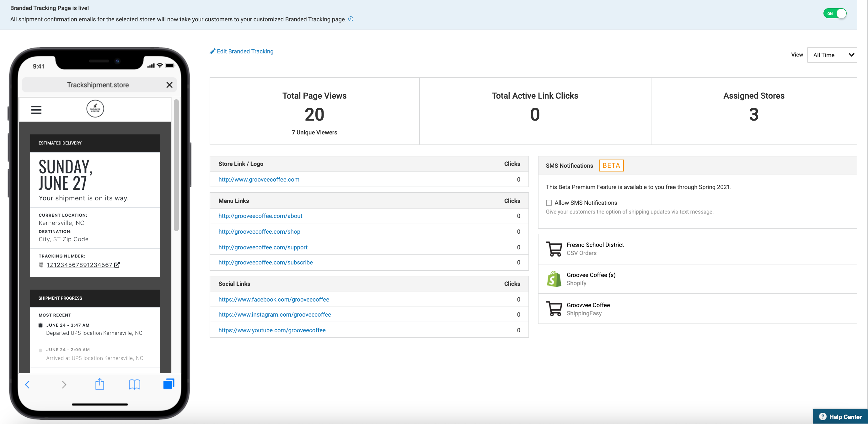Click the Total Active Link Clicks value 0
This screenshot has width=868, height=424.
coord(535,114)
